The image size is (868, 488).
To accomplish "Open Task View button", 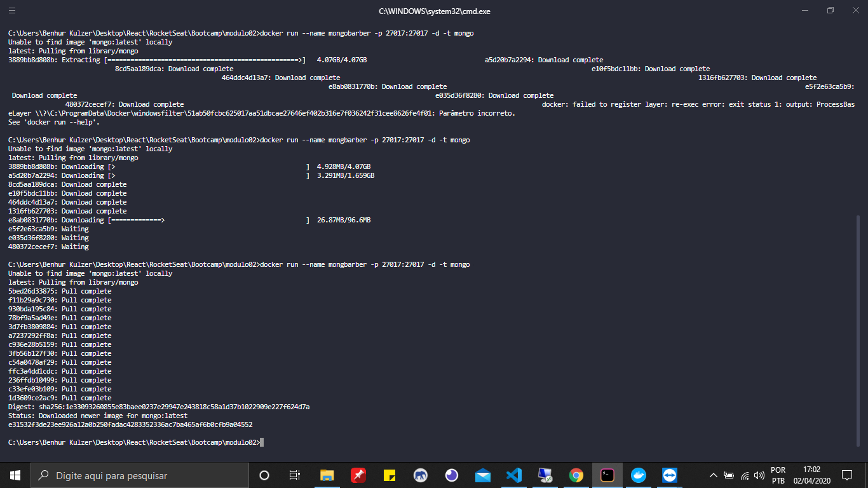I will (294, 475).
